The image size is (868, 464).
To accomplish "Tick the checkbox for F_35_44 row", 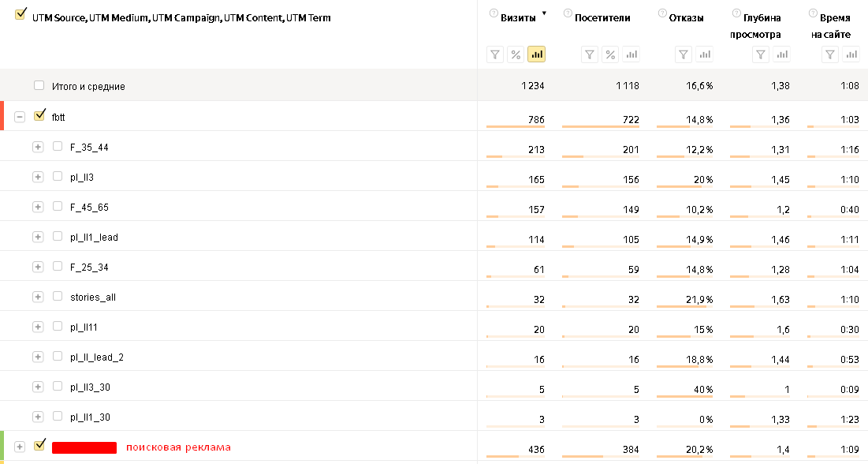I will tap(58, 146).
